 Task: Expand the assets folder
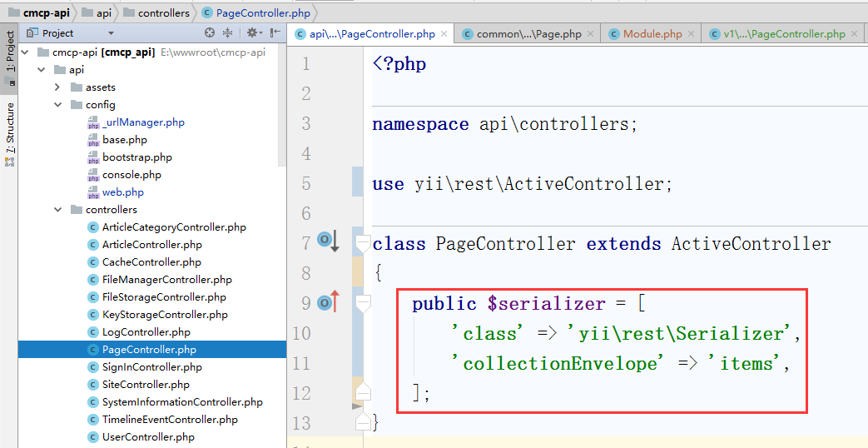point(57,87)
